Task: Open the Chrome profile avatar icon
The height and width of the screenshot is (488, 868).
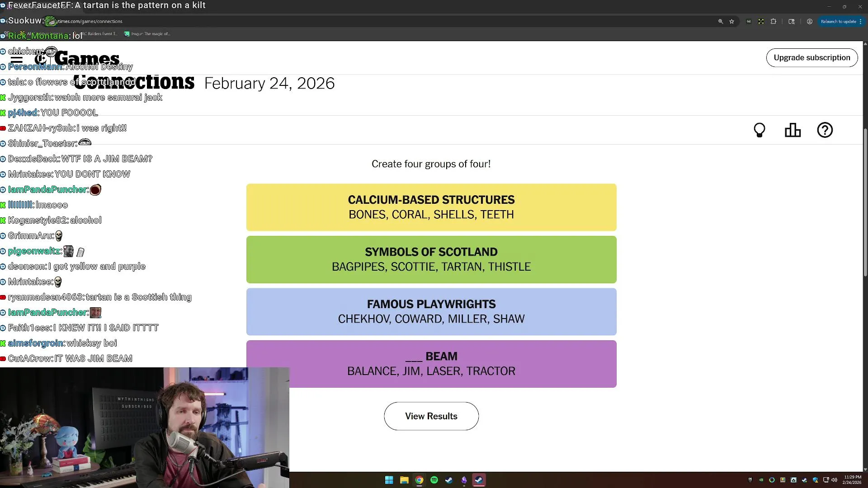Action: click(809, 21)
